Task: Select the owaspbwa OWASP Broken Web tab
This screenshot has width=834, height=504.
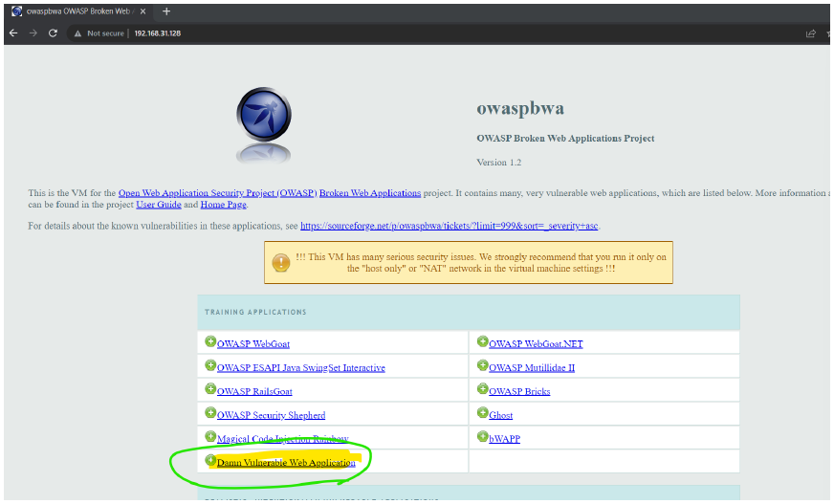Action: click(x=78, y=11)
